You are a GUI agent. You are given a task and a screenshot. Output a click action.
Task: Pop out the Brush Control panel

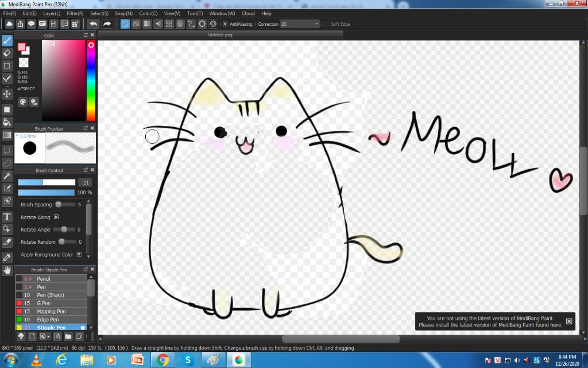click(86, 170)
